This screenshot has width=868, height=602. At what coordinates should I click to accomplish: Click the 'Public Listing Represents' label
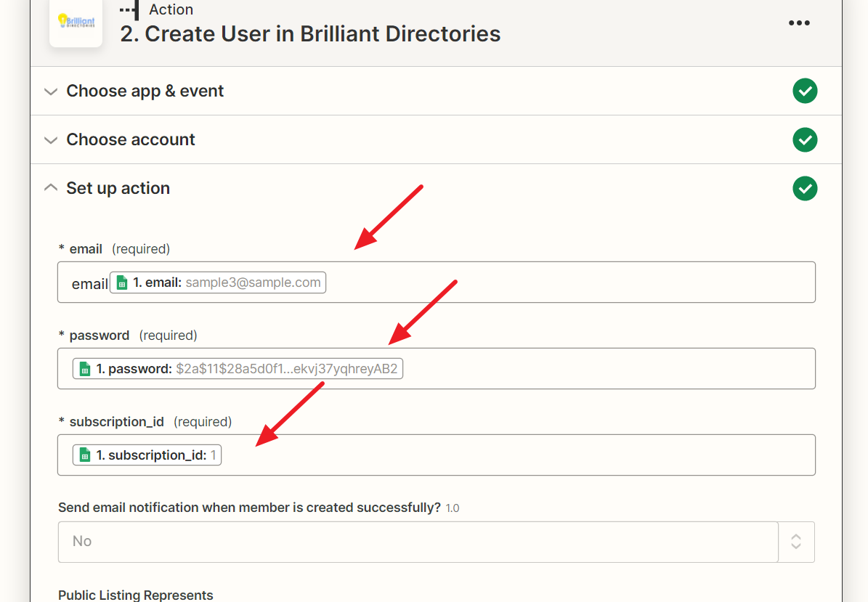136,595
